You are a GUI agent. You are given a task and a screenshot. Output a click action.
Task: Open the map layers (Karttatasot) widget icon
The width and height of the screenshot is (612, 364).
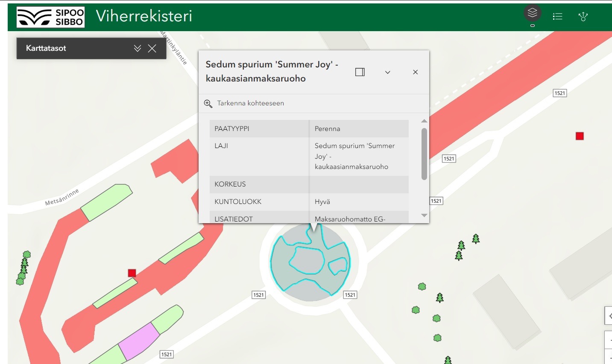pos(532,14)
